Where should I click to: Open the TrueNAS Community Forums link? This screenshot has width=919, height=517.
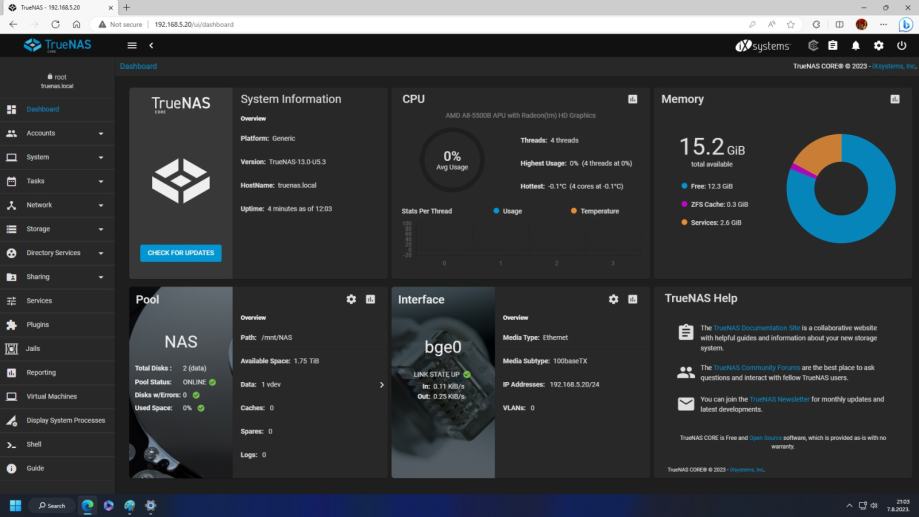coord(757,368)
